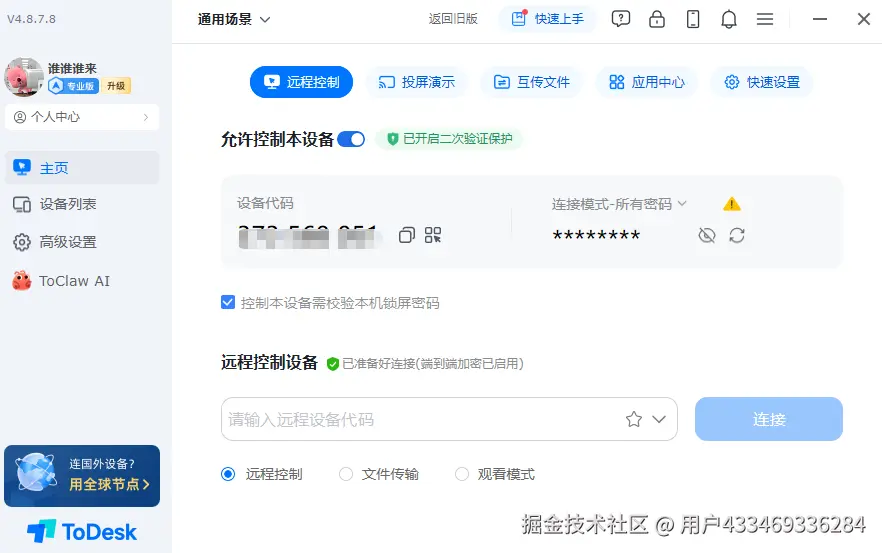Go to 主页 in sidebar
The height and width of the screenshot is (553, 882).
click(x=82, y=168)
